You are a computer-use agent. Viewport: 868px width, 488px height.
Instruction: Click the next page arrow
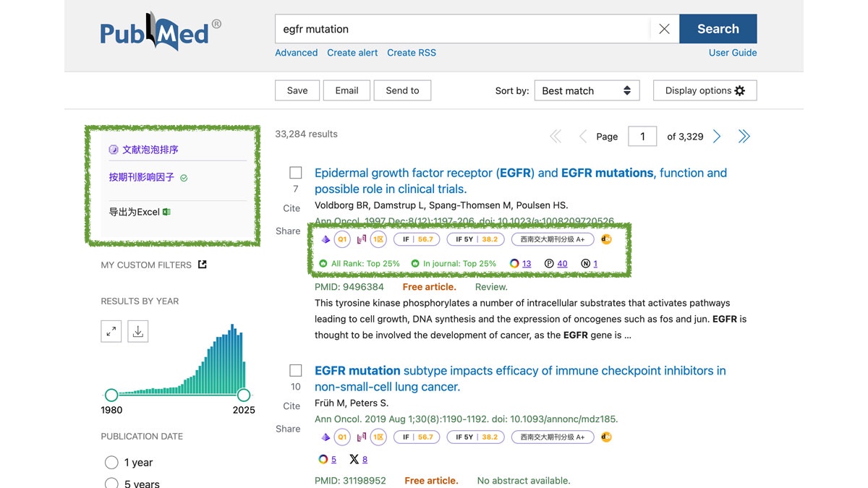point(717,137)
